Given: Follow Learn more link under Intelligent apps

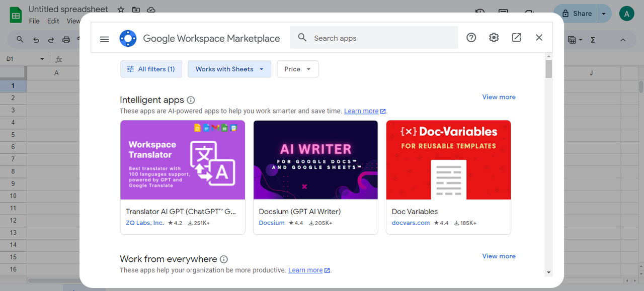Looking at the screenshot, I should (361, 111).
